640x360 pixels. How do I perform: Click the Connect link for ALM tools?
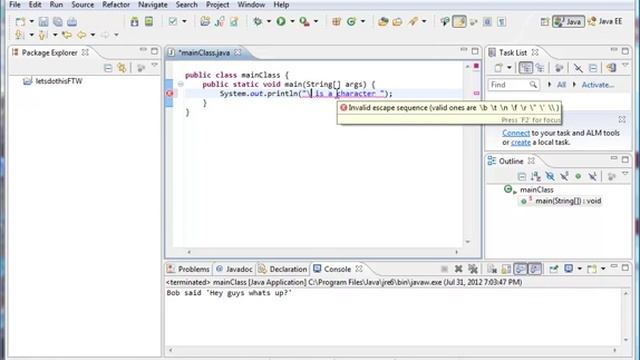(516, 133)
